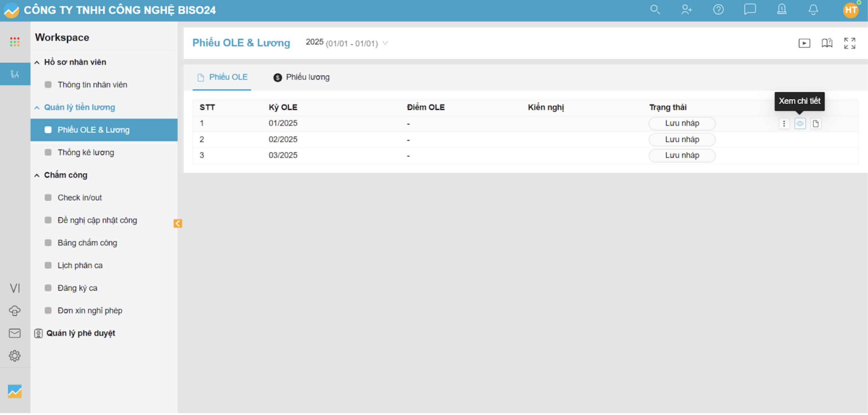Viewport: 868px width, 415px height.
Task: Open the 2025 period dropdown
Action: tap(347, 43)
